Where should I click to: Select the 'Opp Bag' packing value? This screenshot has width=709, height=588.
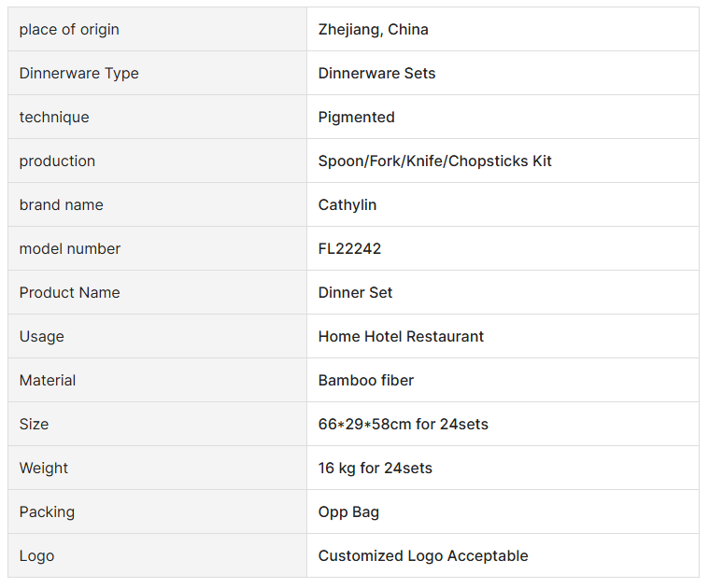pyautogui.click(x=348, y=512)
